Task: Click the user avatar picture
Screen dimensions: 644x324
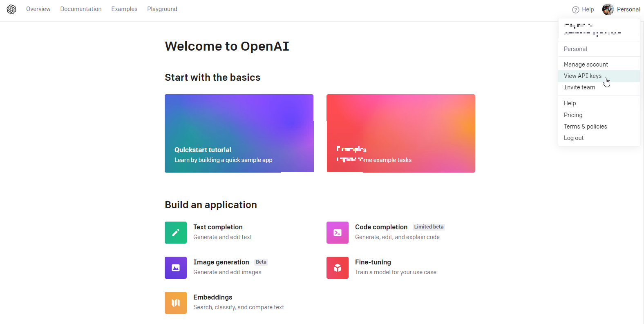Action: tap(608, 9)
